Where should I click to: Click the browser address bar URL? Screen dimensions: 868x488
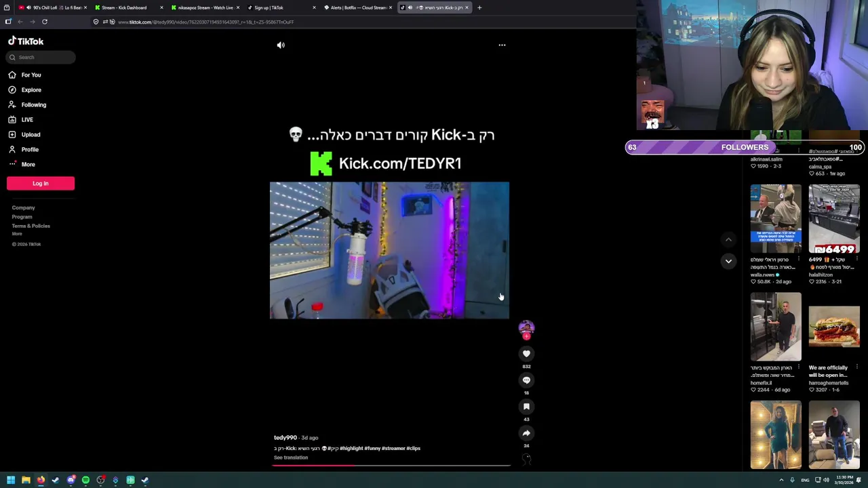[x=205, y=22]
